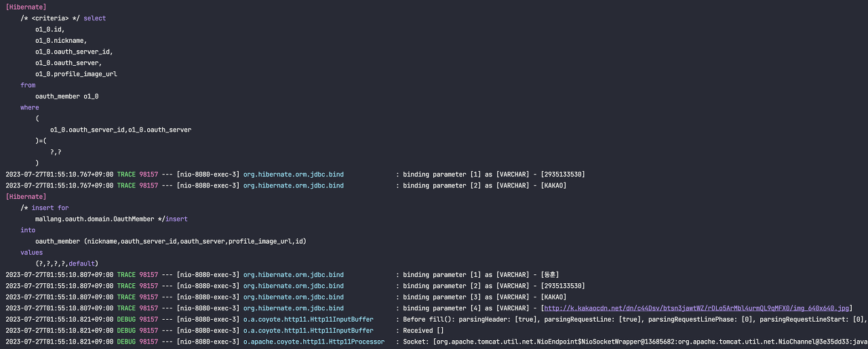
Task: Click the "o1_0.id," column line
Action: point(50,30)
